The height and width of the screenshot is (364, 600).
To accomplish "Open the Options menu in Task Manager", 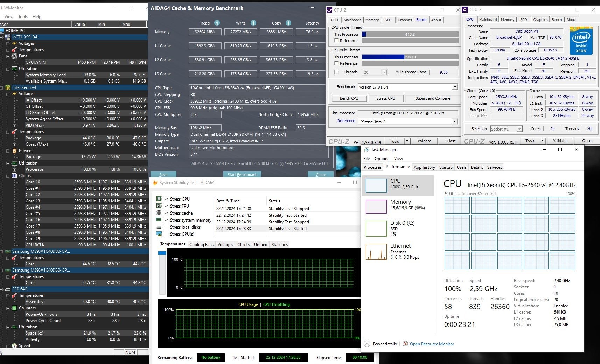I will coord(382,159).
